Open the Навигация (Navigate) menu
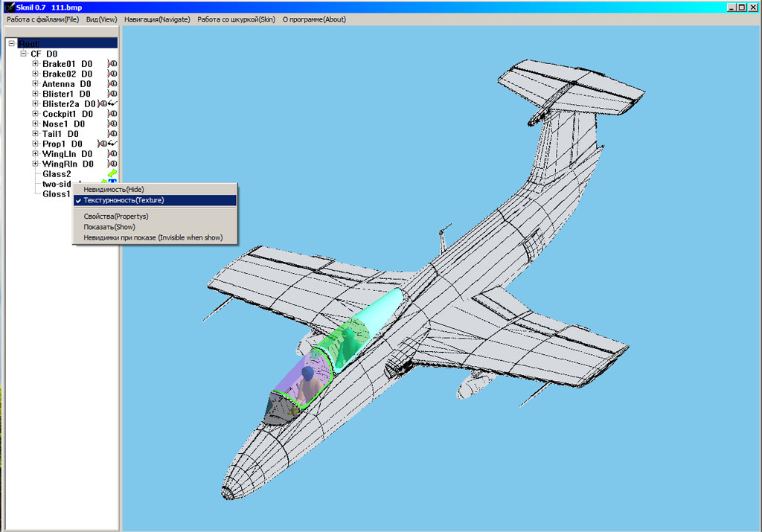The height and width of the screenshot is (532, 762). click(x=157, y=19)
